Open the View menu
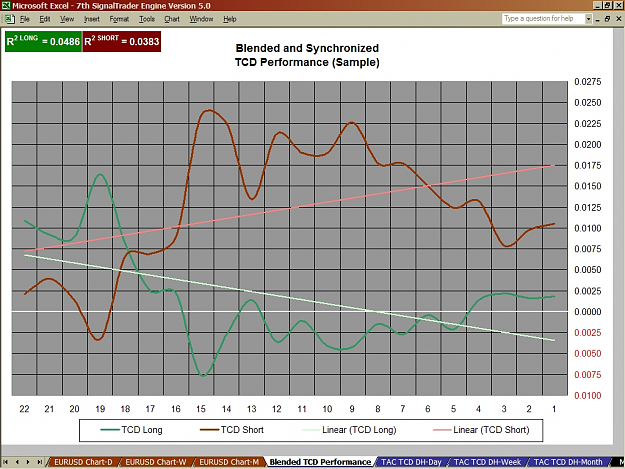The width and height of the screenshot is (625, 469). pos(67,19)
